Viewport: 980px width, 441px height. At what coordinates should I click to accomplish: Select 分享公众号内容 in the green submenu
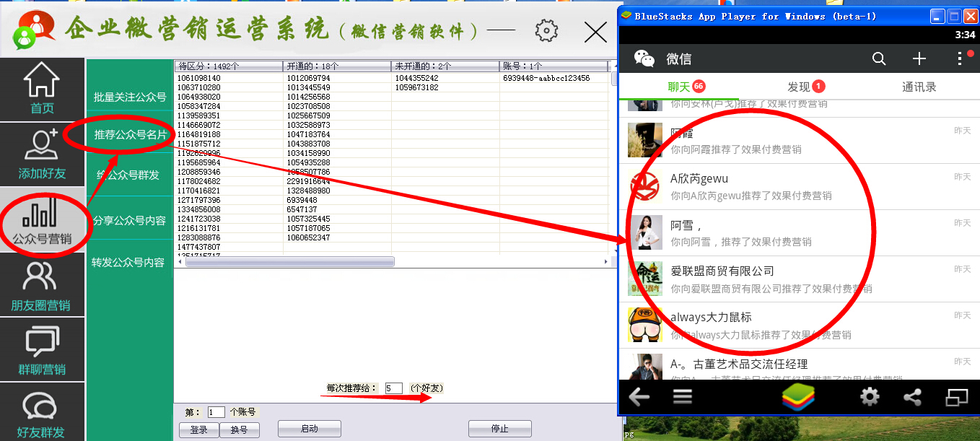point(130,221)
